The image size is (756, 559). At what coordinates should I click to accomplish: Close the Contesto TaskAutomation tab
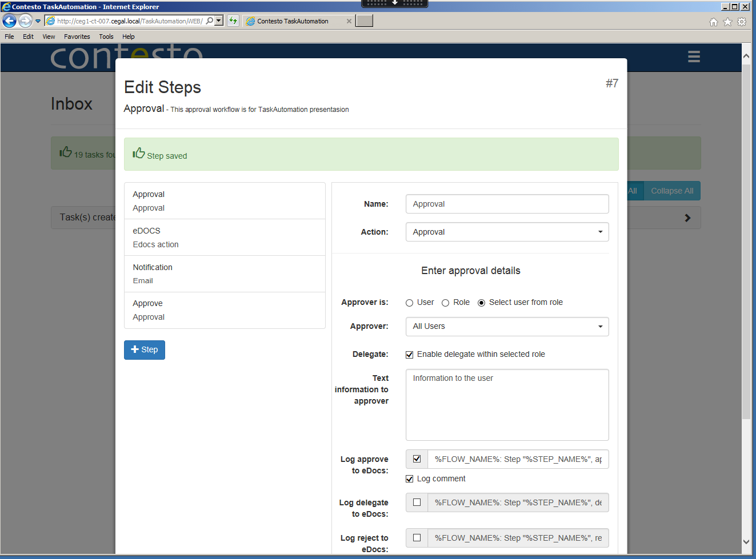click(x=349, y=21)
